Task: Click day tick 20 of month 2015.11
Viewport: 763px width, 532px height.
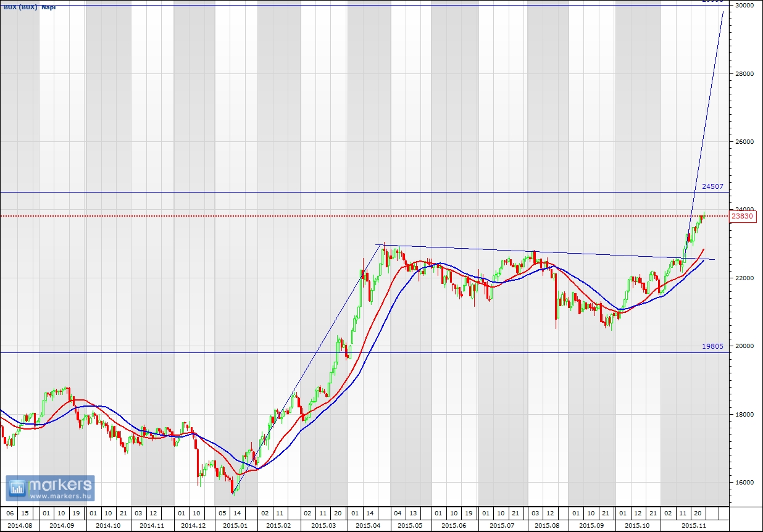Action: point(697,513)
